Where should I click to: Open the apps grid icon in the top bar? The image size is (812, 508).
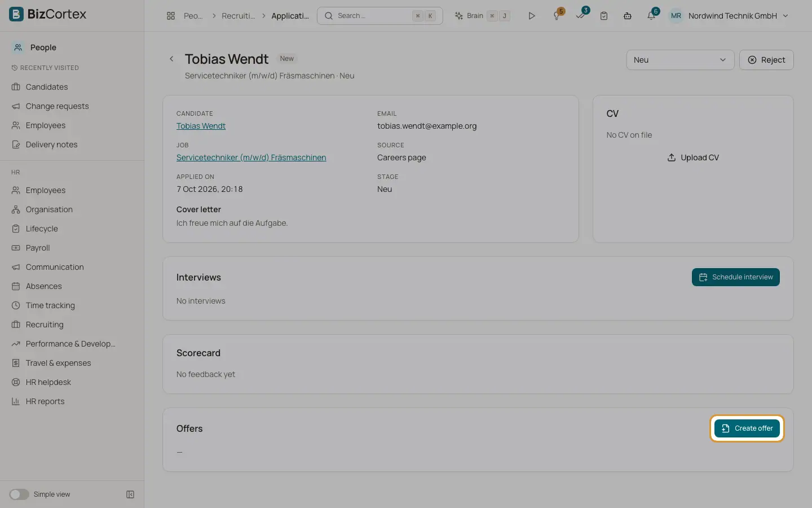[171, 16]
